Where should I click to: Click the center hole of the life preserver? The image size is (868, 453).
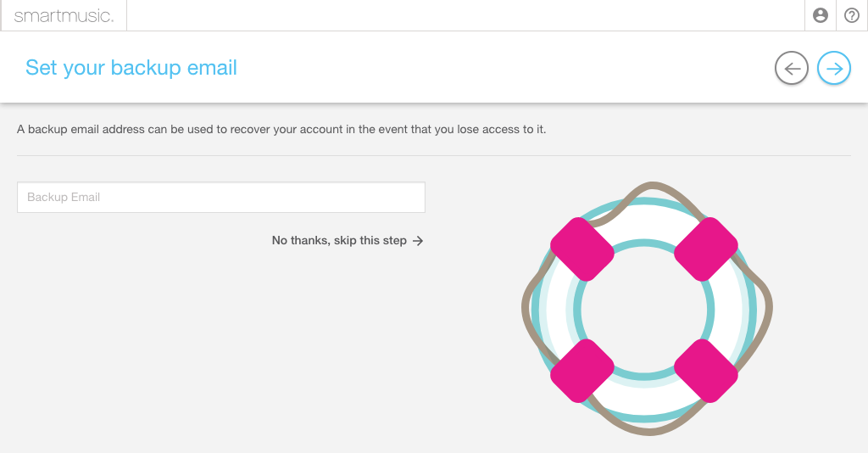click(644, 310)
